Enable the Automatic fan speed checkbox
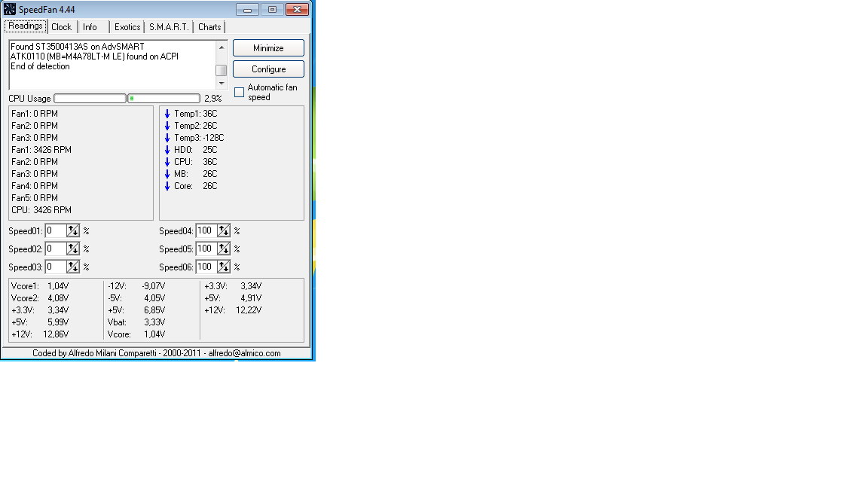Screen dimensions: 868x488 pyautogui.click(x=240, y=93)
